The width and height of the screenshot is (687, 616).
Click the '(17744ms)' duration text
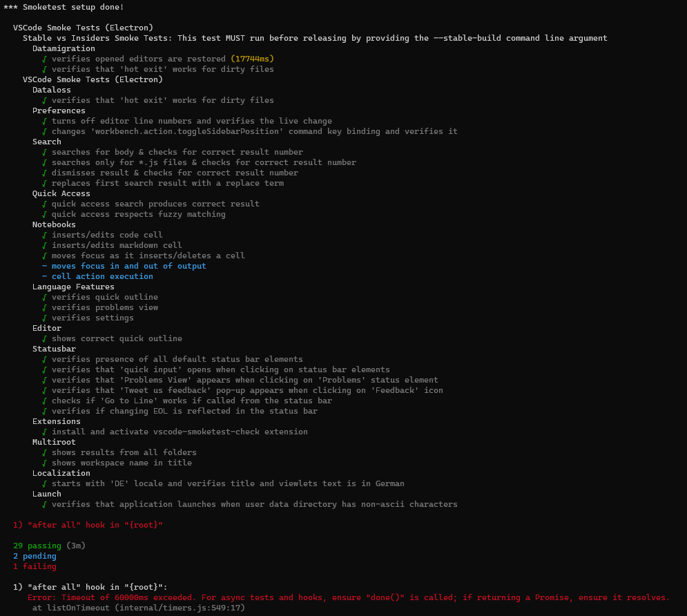point(253,59)
